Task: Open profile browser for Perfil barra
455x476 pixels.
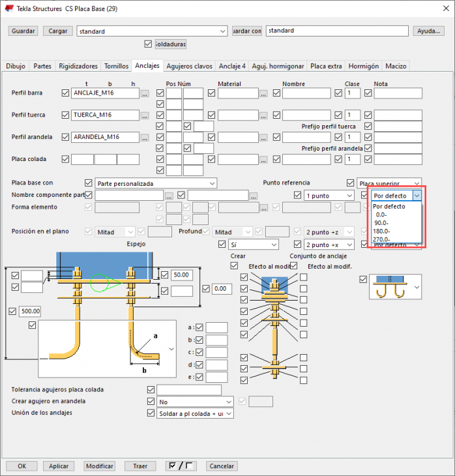Action: (x=145, y=93)
